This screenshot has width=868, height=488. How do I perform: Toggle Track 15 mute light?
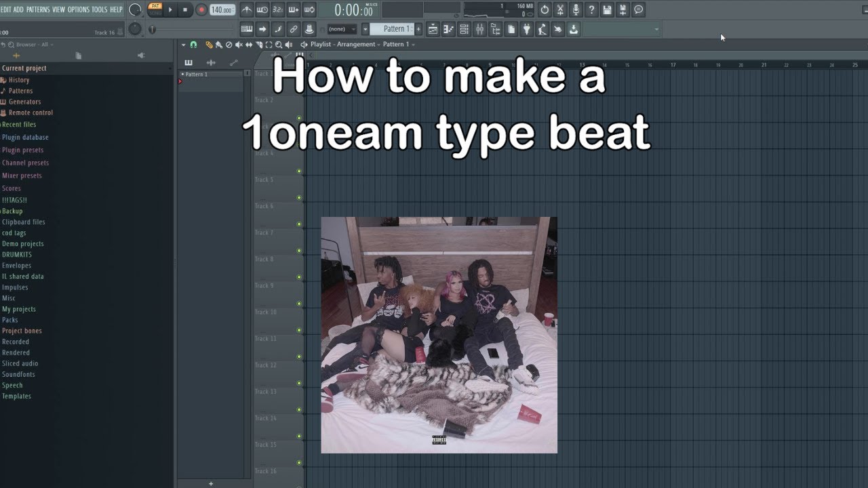299,463
